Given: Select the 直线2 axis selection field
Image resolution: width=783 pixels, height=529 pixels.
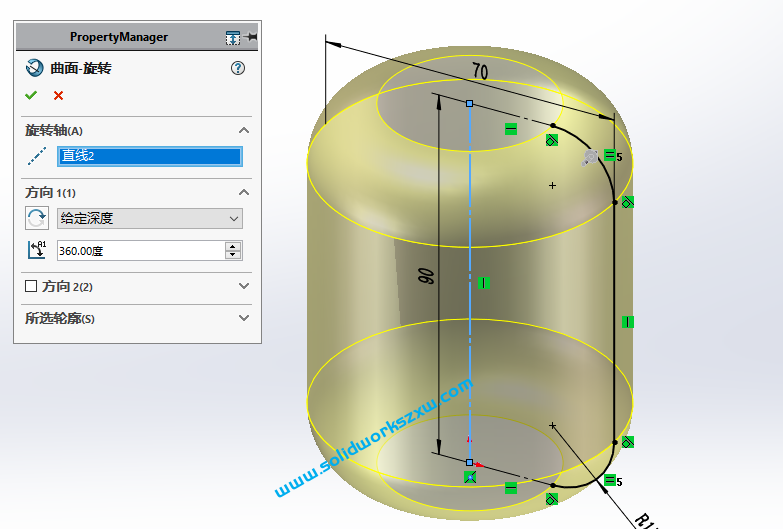Looking at the screenshot, I should pos(150,156).
